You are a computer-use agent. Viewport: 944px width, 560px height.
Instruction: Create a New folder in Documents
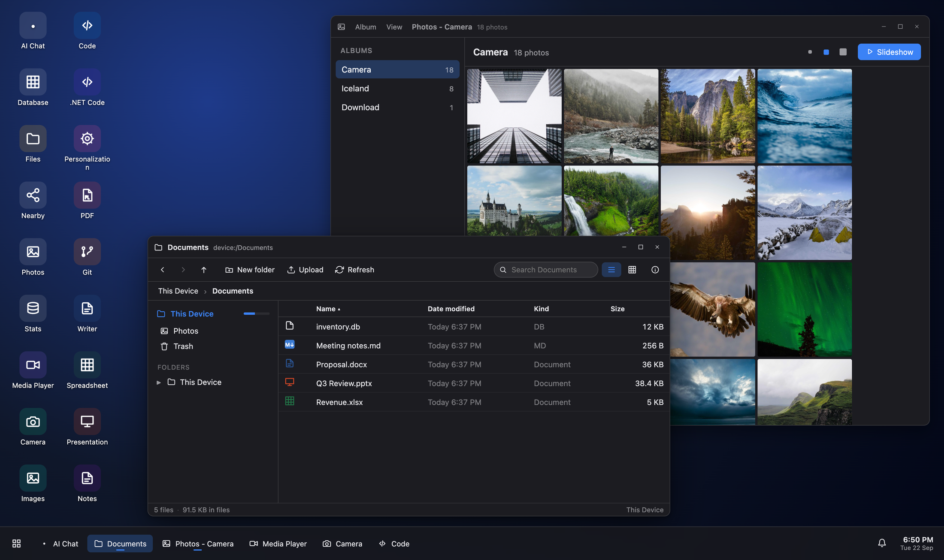pyautogui.click(x=250, y=270)
